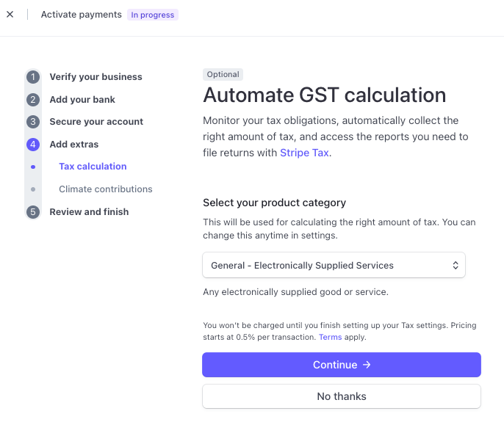Open the Add extras step
Image resolution: width=504 pixels, height=433 pixels.
tap(73, 145)
